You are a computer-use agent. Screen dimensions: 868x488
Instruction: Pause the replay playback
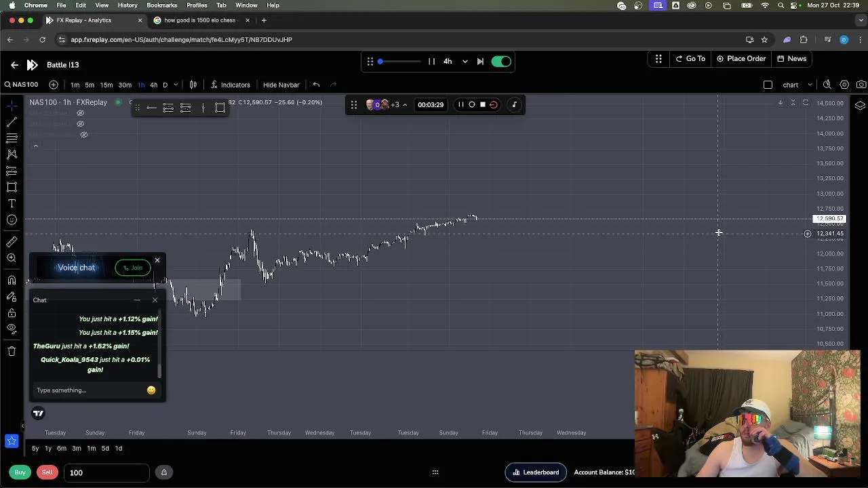click(x=431, y=62)
